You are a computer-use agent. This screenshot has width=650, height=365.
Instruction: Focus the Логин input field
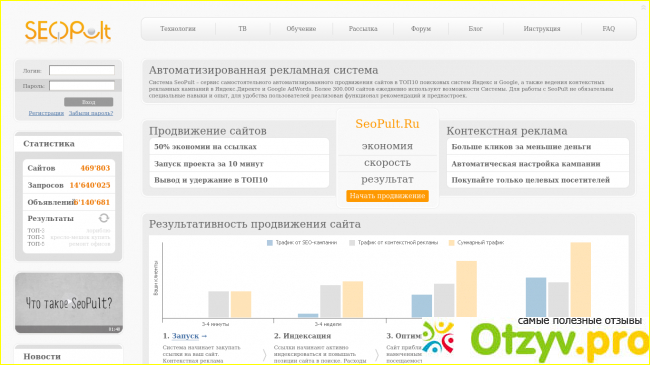(x=82, y=70)
